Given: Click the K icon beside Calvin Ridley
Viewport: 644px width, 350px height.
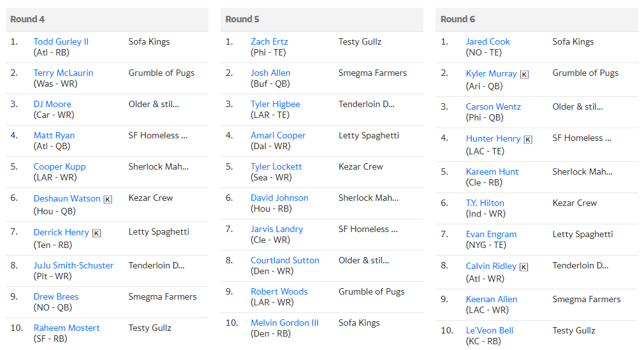Looking at the screenshot, I should (523, 267).
